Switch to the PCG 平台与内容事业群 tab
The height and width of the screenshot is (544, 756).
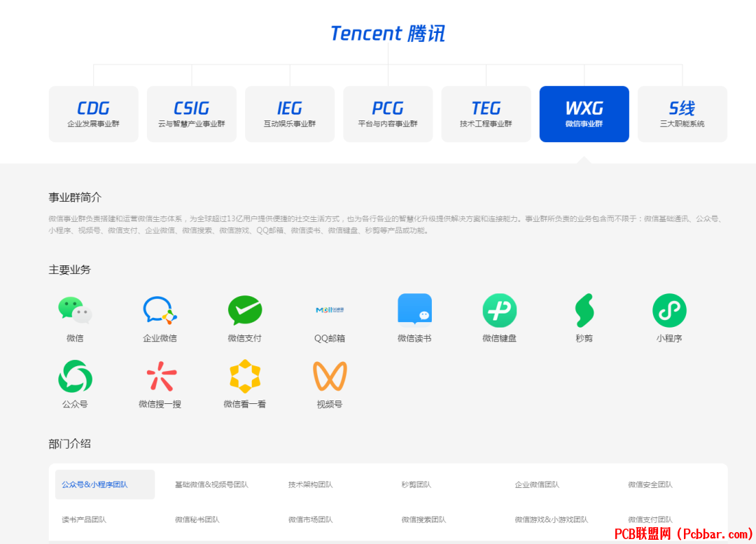pos(388,114)
